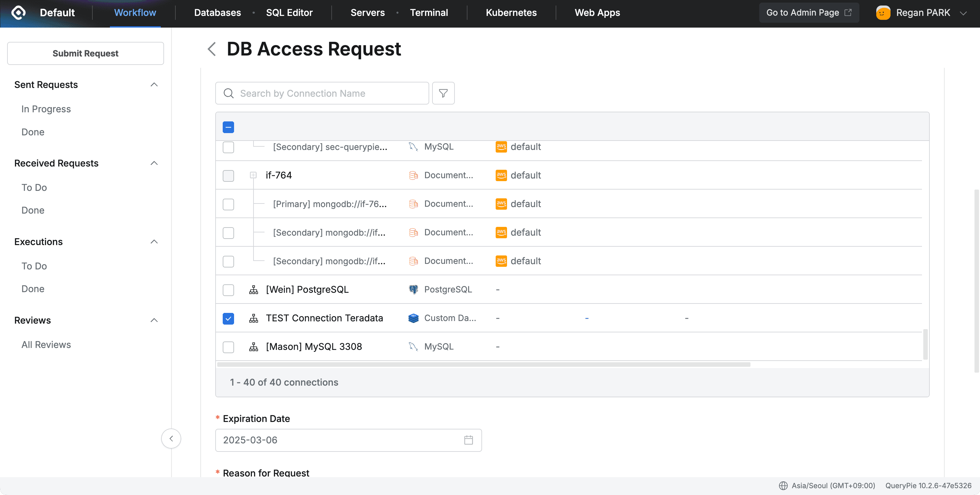Image resolution: width=980 pixels, height=495 pixels.
Task: Click cluster icon beside [Mason] MySQL 3308
Action: click(254, 347)
